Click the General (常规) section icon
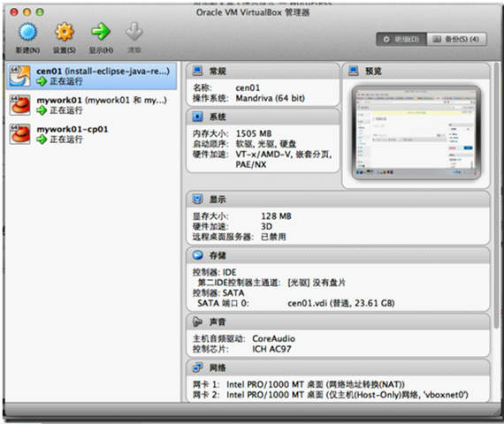The width and height of the screenshot is (504, 424). pos(197,71)
